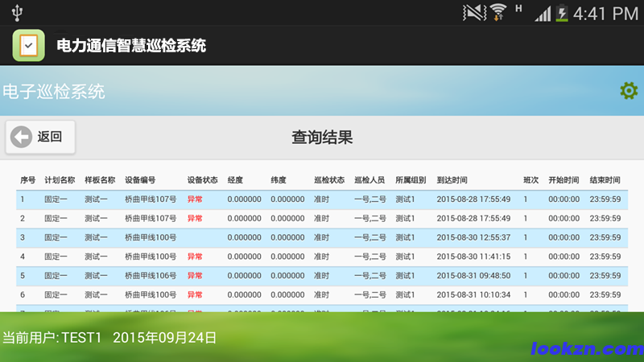Tap the back arrow icon beside 返回
The height and width of the screenshot is (362, 644).
tap(21, 137)
